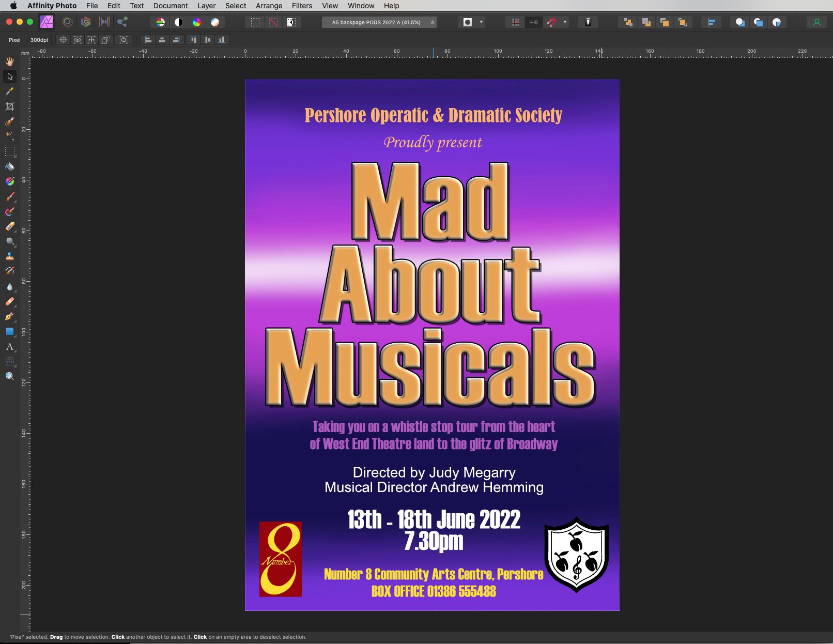Open the Colour Picker tool
The image size is (833, 644).
point(10,91)
